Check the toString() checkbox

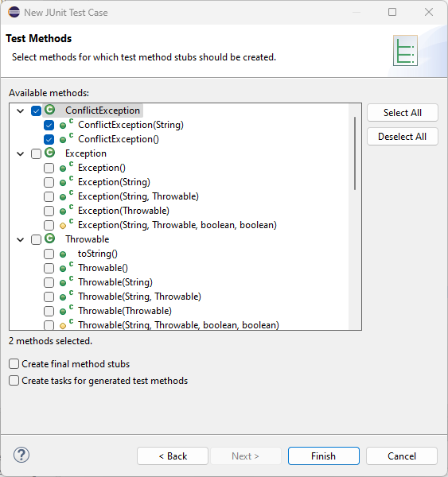(x=49, y=254)
